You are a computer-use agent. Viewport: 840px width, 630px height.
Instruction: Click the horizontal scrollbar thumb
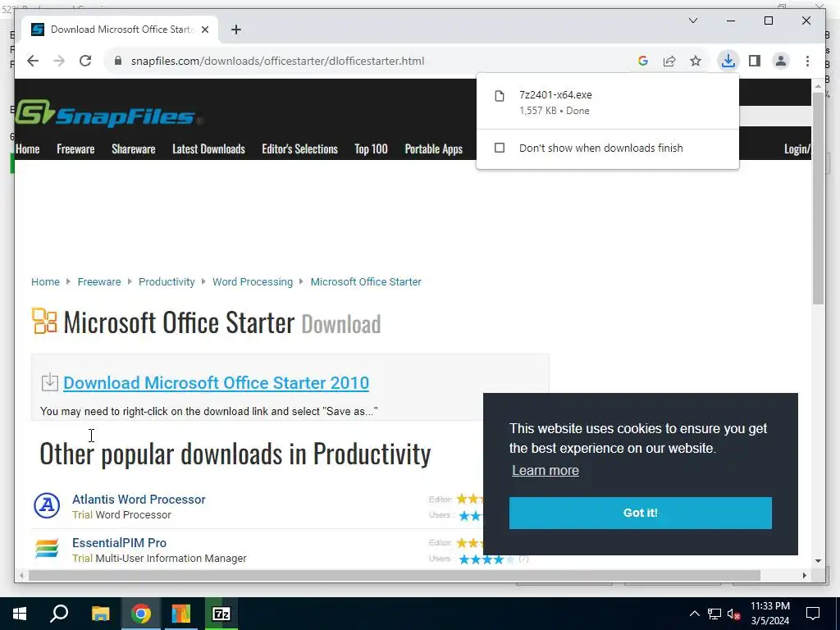point(395,575)
